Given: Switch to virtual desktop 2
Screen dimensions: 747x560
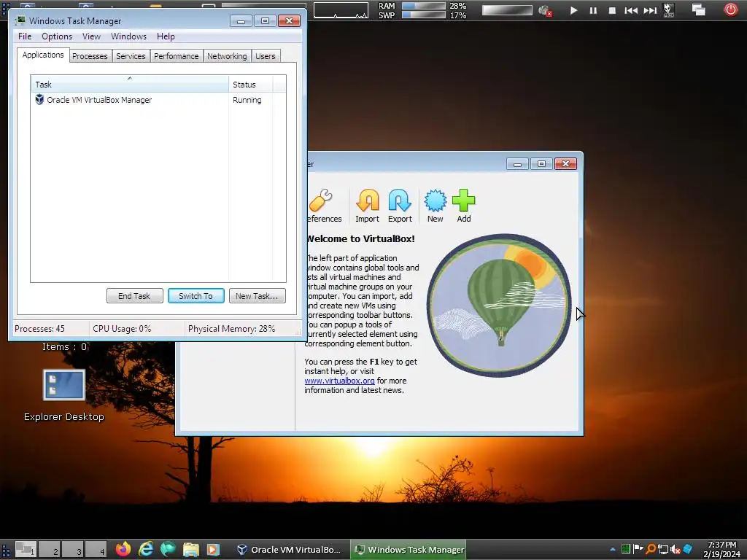Looking at the screenshot, I should point(49,549).
